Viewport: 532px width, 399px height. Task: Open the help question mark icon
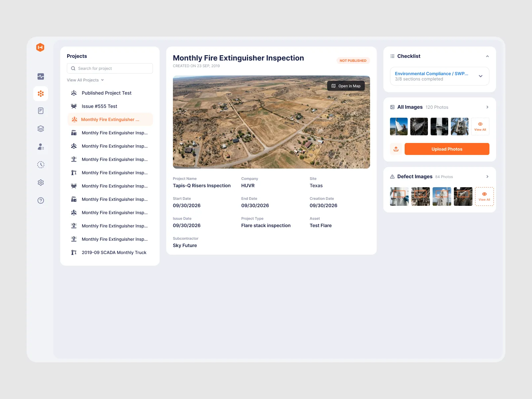click(x=41, y=200)
